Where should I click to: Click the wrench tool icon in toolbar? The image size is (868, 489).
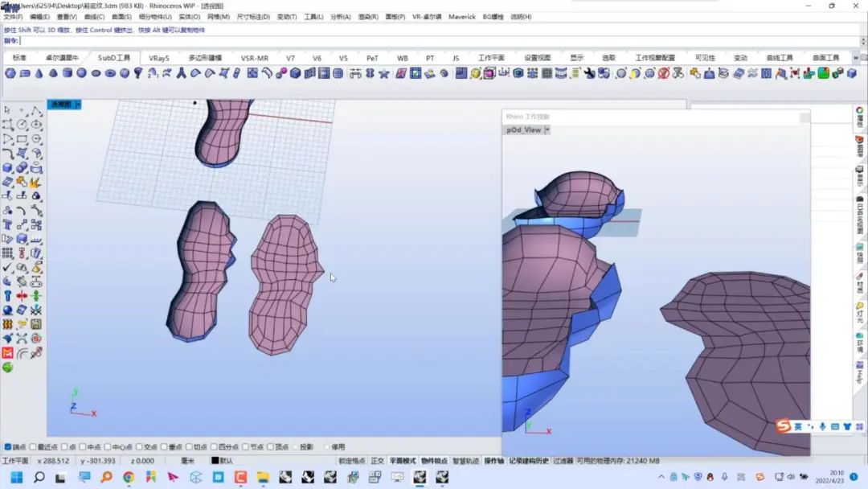click(x=589, y=73)
